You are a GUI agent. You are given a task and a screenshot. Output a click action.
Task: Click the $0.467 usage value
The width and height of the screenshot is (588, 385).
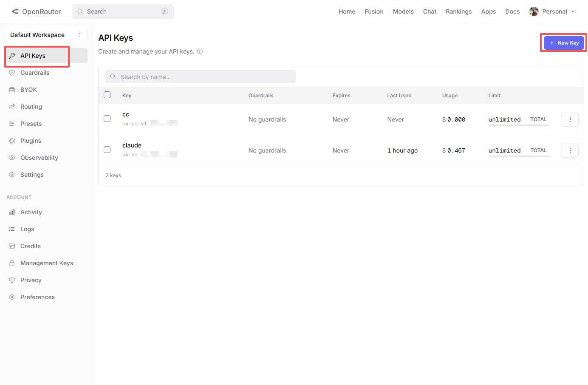pyautogui.click(x=454, y=150)
